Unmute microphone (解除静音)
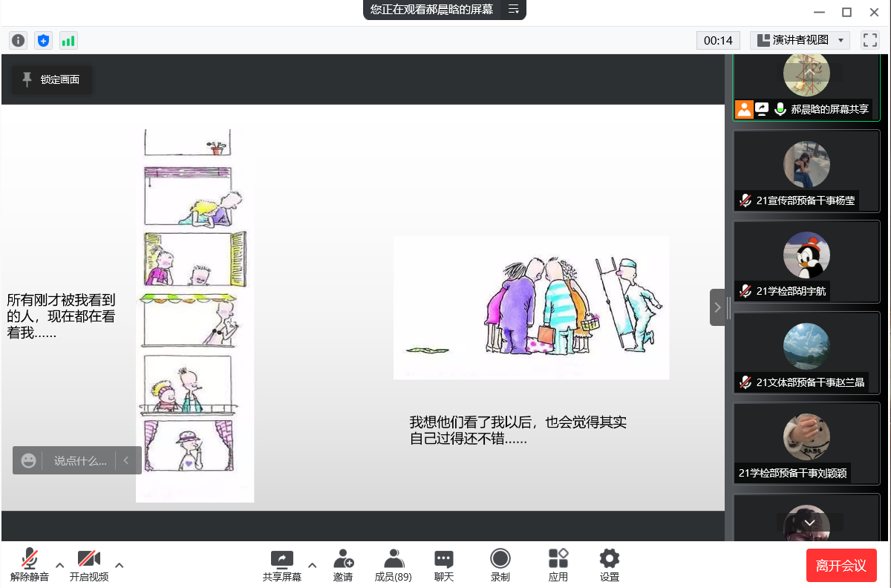891x588 pixels. pos(30,565)
